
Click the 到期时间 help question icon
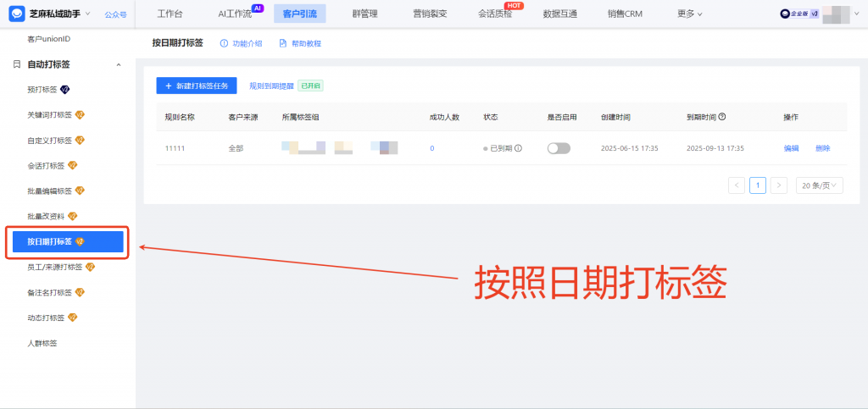click(722, 118)
